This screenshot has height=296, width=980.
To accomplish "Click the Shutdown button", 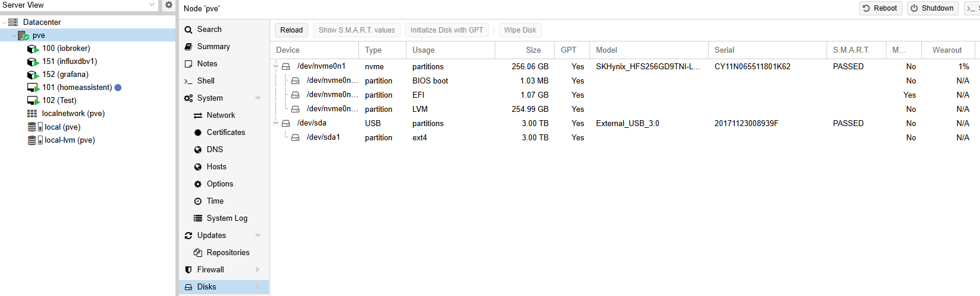I will tap(932, 8).
